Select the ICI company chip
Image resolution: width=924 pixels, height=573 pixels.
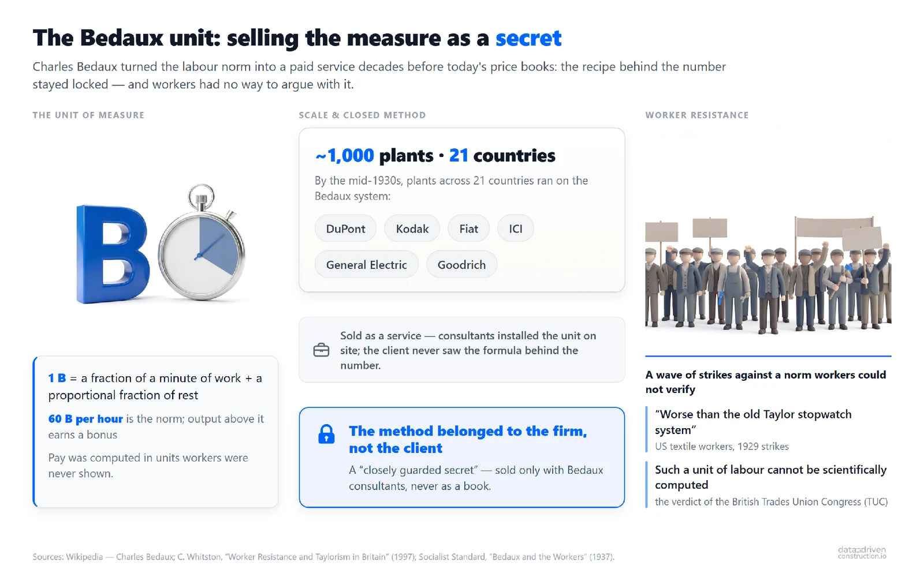pos(516,229)
